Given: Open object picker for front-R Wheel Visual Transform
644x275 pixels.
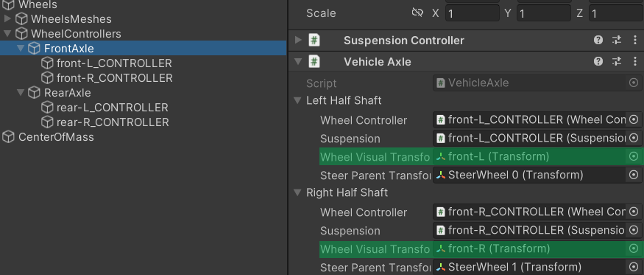Looking at the screenshot, I should pos(634,248).
